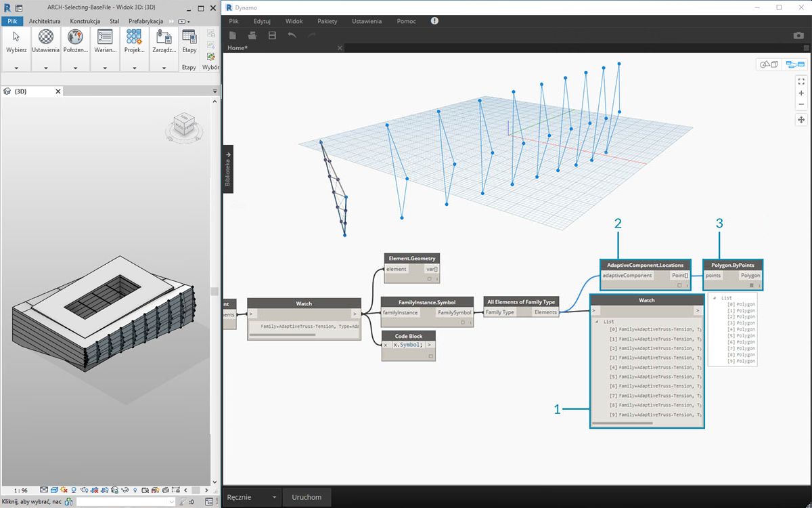Click the Dynamo Save icon
This screenshot has height=508, width=812.
coord(272,35)
